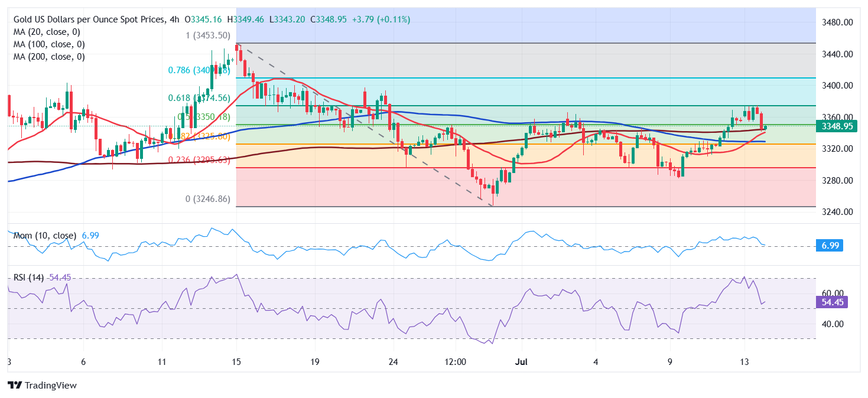Select the MA (20, close, 0) legend
Screen dimensions: 868x398
[x=47, y=32]
